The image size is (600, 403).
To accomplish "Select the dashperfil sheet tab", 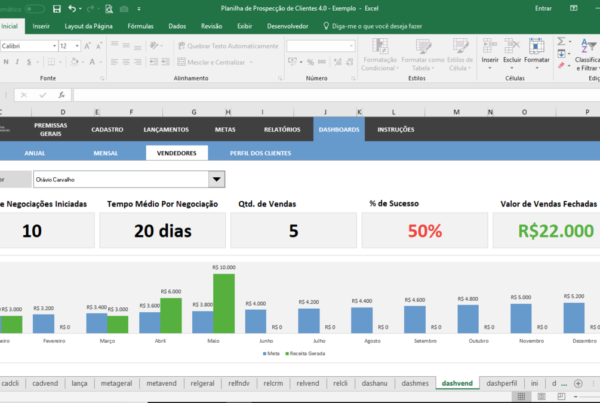I will [502, 383].
